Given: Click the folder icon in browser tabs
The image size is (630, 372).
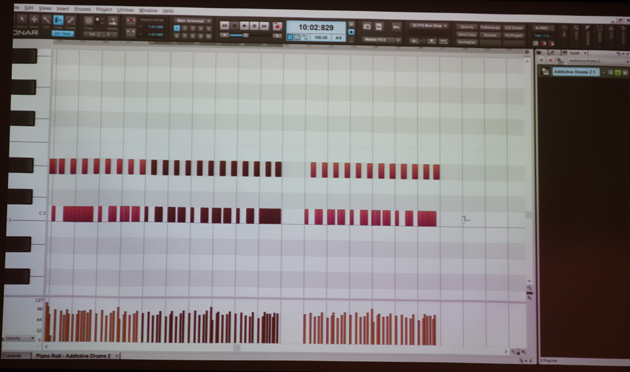Looking at the screenshot, I should click(539, 53).
